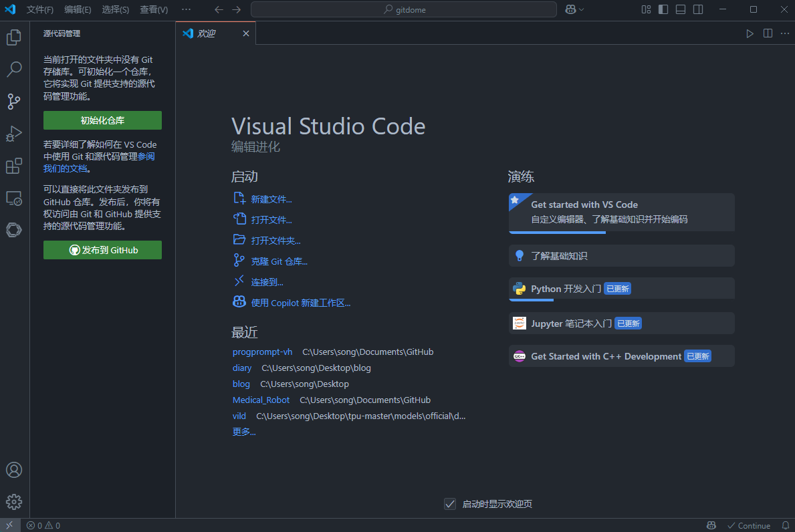The image size is (795, 532).
Task: Open the 查看(V) menu
Action: point(154,10)
